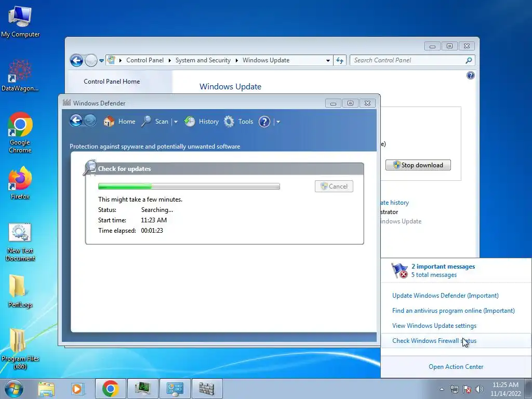The height and width of the screenshot is (399, 532).
Task: Launch the Google Chrome desktop shortcut
Action: (x=20, y=132)
